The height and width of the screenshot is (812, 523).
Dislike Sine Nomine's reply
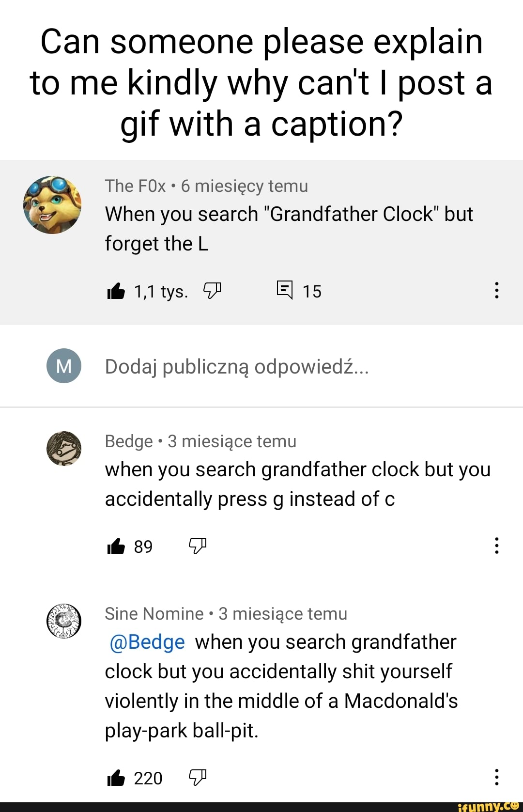coord(198,777)
